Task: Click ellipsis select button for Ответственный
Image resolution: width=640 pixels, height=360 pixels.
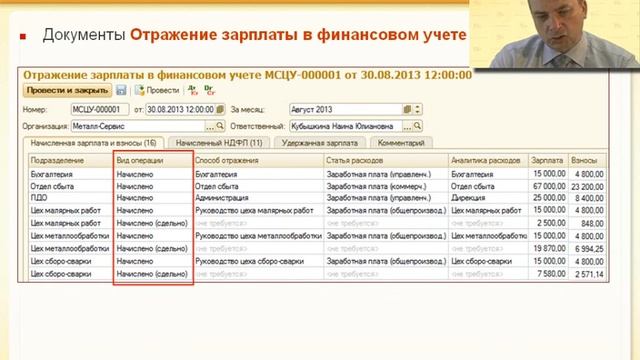Action: [407, 127]
